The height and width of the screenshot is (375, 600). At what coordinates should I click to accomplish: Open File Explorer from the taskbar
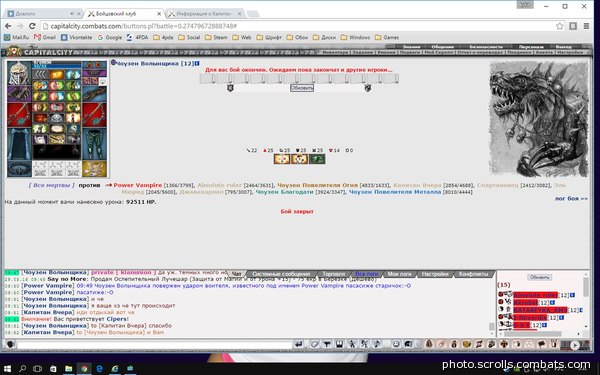click(x=68, y=368)
